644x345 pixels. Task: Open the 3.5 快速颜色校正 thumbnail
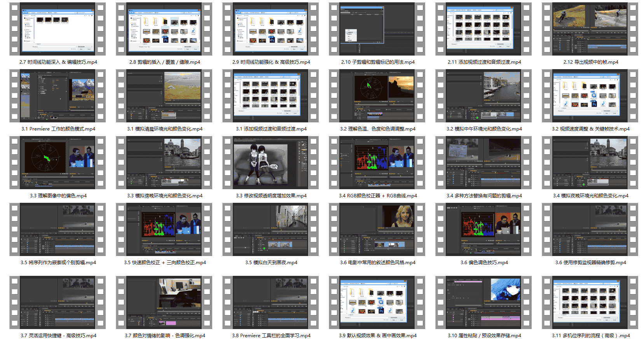point(164,230)
